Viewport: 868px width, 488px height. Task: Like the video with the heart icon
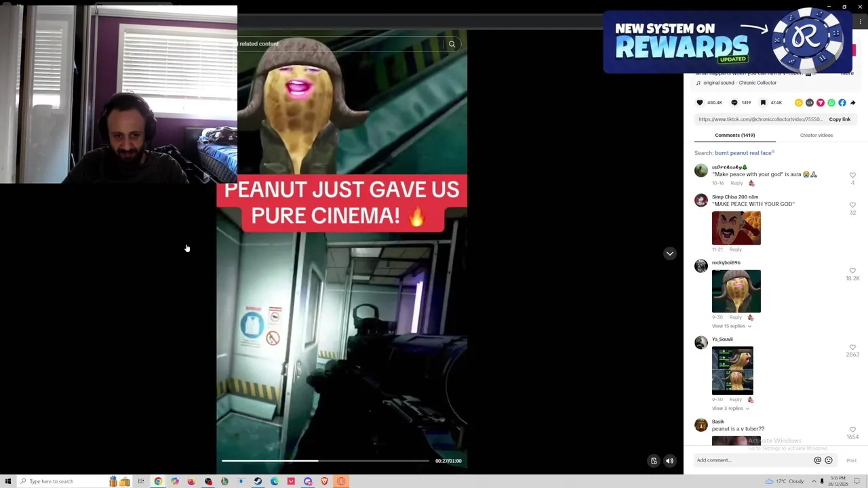click(700, 102)
